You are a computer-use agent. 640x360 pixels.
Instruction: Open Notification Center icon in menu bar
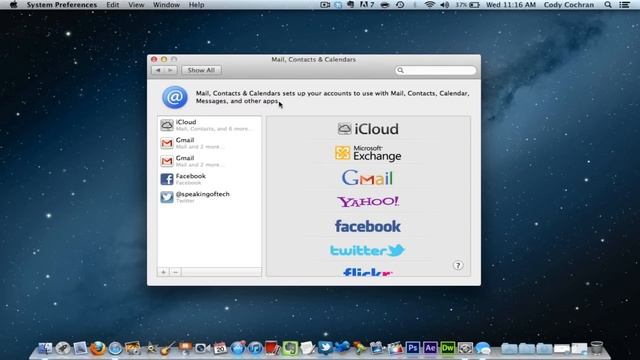[624, 5]
